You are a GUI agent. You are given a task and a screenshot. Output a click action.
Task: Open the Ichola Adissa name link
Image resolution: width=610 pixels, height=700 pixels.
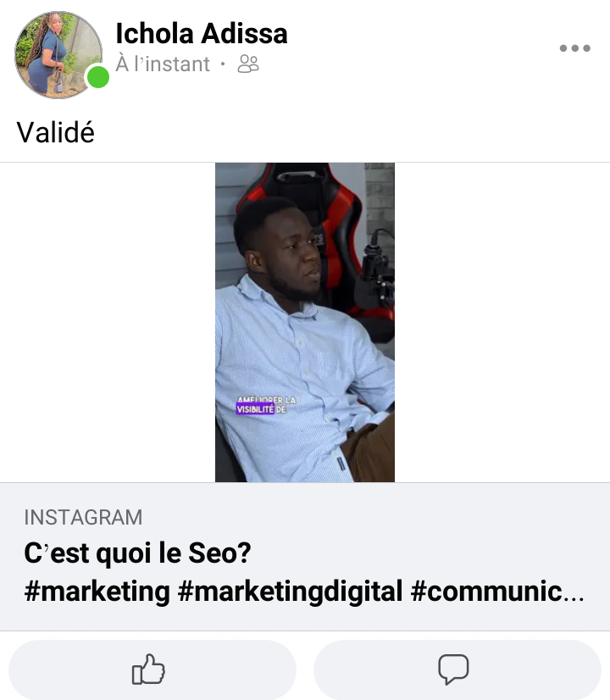(x=202, y=34)
